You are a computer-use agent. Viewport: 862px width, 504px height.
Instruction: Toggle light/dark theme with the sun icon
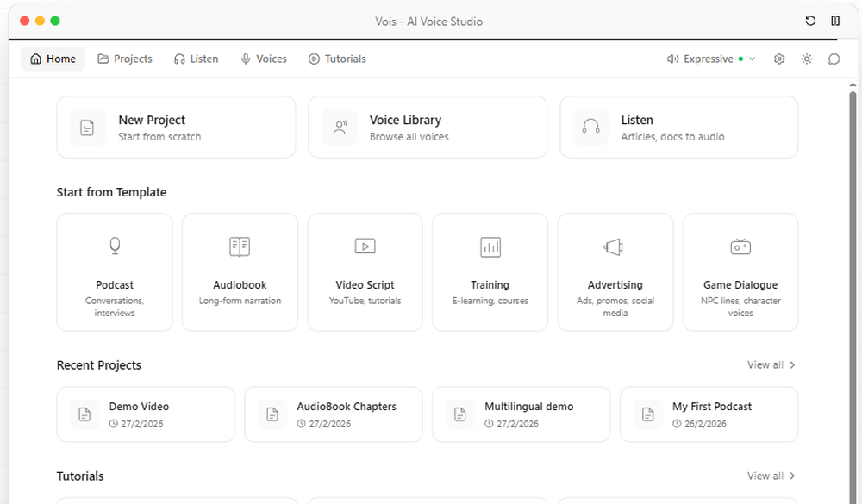point(807,59)
